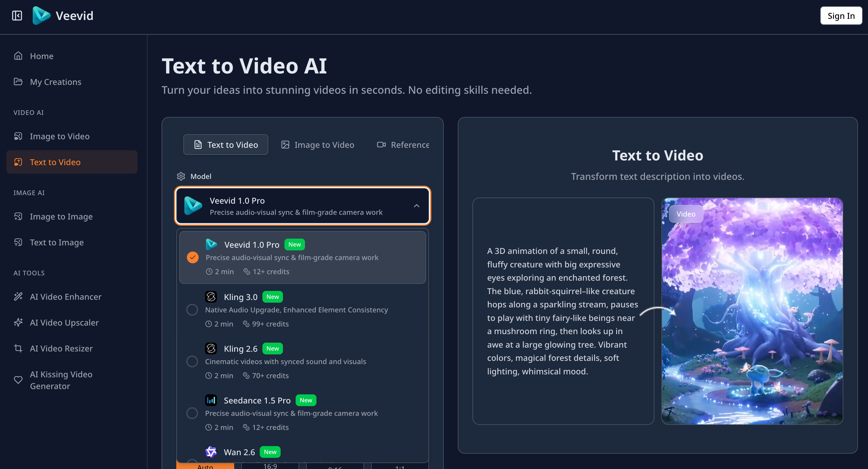Viewport: 868px width, 469px height.
Task: Select the AI Video Resizer tool
Action: [x=61, y=348]
